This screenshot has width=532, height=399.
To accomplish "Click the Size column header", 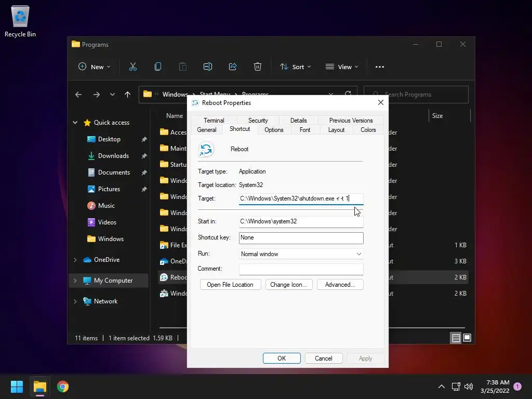I will click(437, 116).
